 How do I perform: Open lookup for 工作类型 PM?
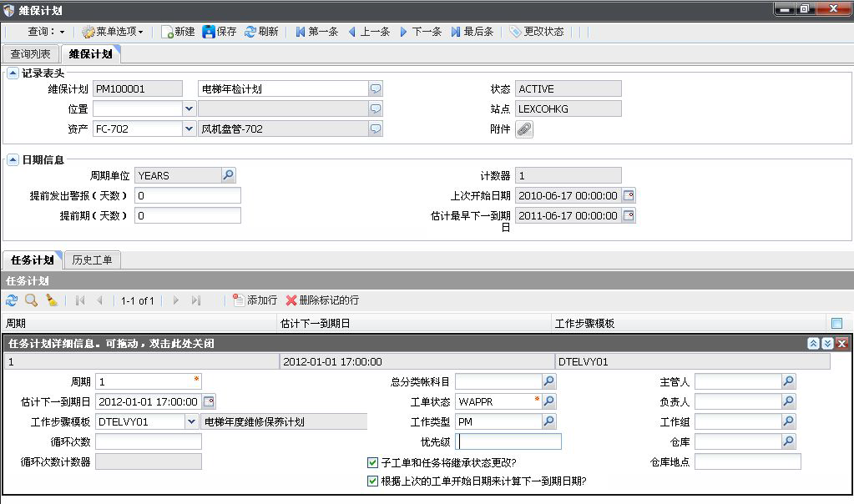coord(549,421)
